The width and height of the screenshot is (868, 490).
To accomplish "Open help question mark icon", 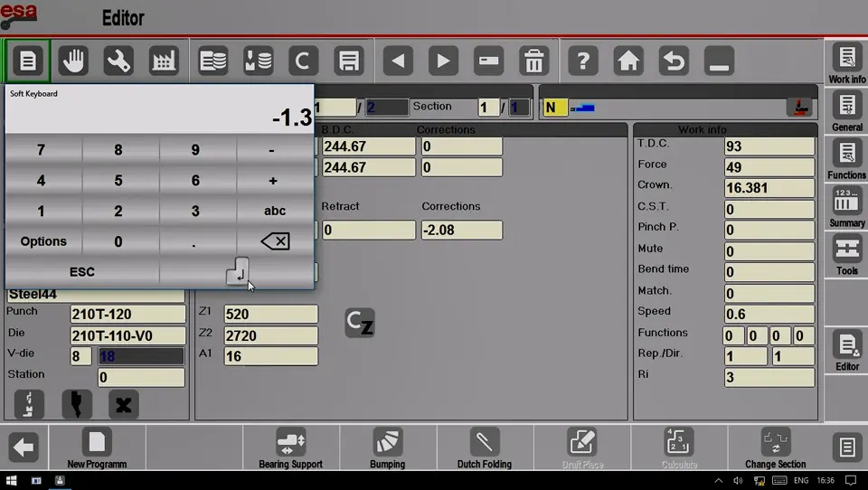I will pos(583,61).
